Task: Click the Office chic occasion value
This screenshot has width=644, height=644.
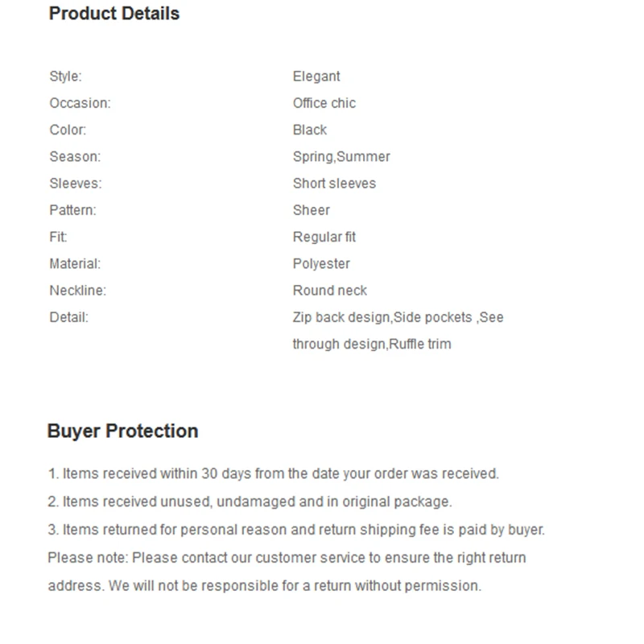Action: click(324, 103)
